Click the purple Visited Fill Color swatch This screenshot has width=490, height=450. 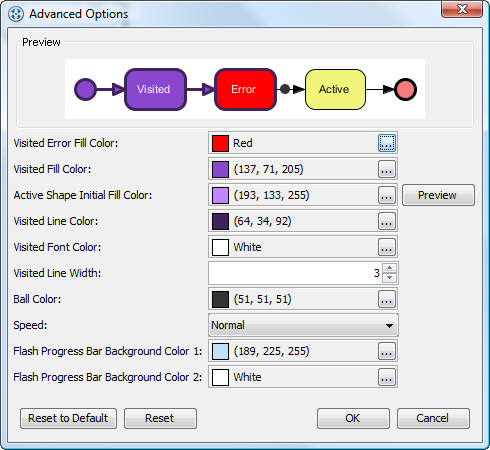pos(220,169)
